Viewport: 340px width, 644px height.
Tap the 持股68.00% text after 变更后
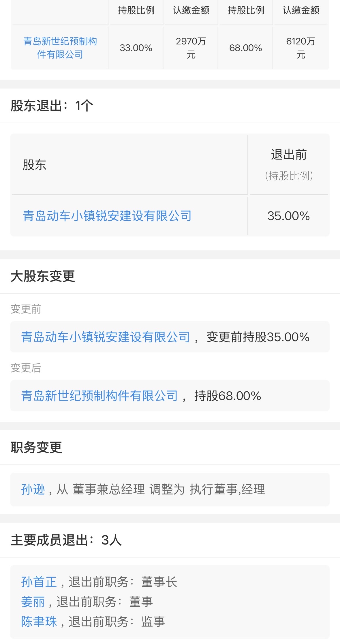[x=228, y=396]
